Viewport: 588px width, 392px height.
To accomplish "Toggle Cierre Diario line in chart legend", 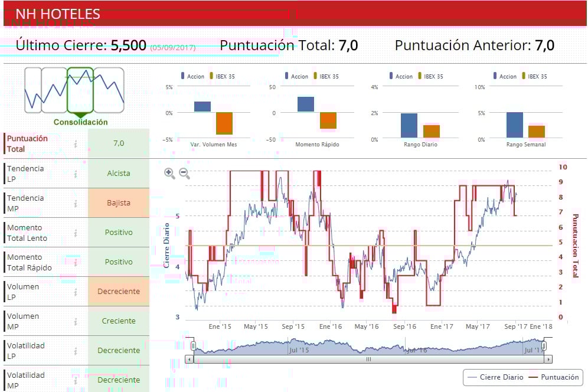I will (496, 377).
